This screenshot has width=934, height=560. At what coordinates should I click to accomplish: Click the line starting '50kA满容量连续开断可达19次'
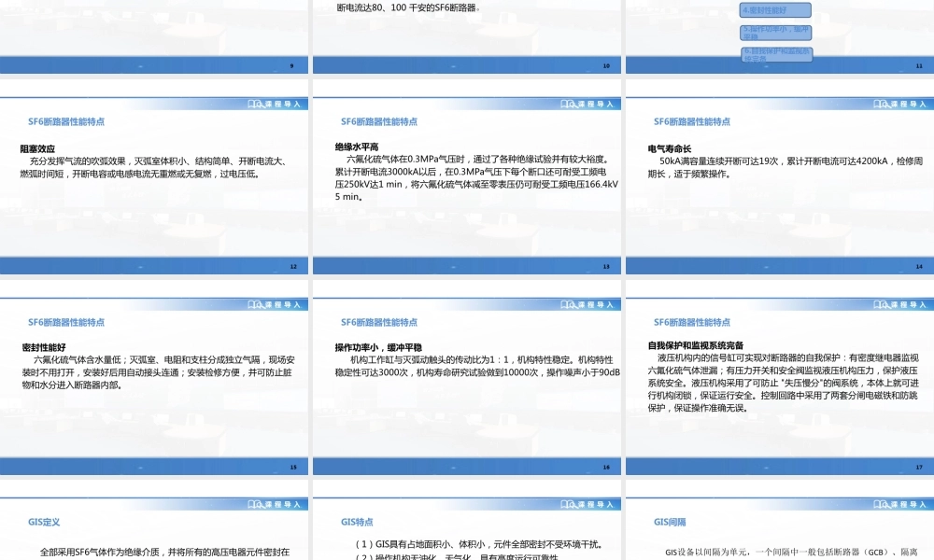[x=791, y=161]
